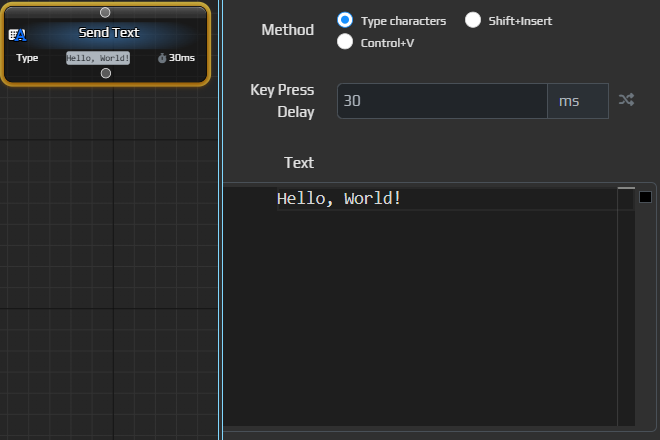Click the text editor scrollbar thumb

(626, 188)
